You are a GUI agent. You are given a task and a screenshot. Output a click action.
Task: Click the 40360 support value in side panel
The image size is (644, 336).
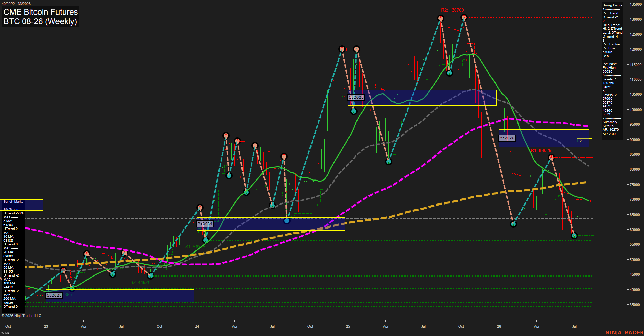point(607,111)
